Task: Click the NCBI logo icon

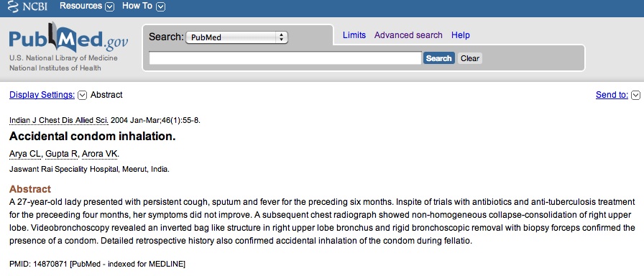Action: click(x=13, y=6)
